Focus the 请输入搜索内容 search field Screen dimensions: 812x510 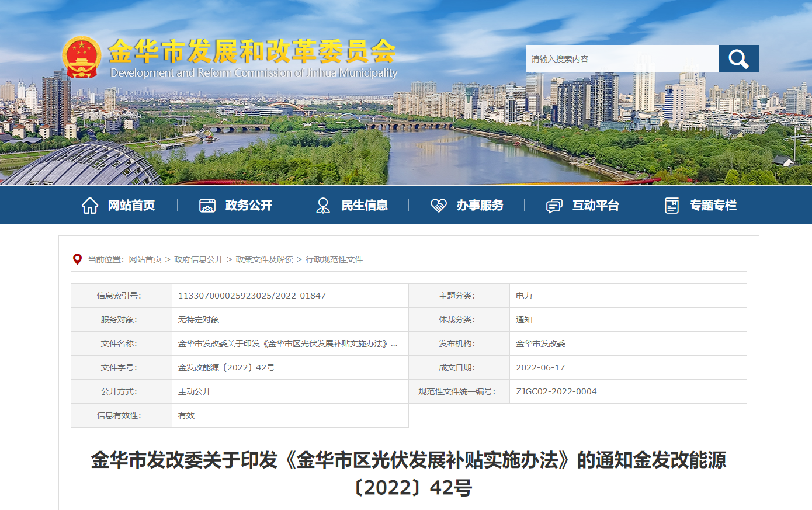pyautogui.click(x=622, y=59)
